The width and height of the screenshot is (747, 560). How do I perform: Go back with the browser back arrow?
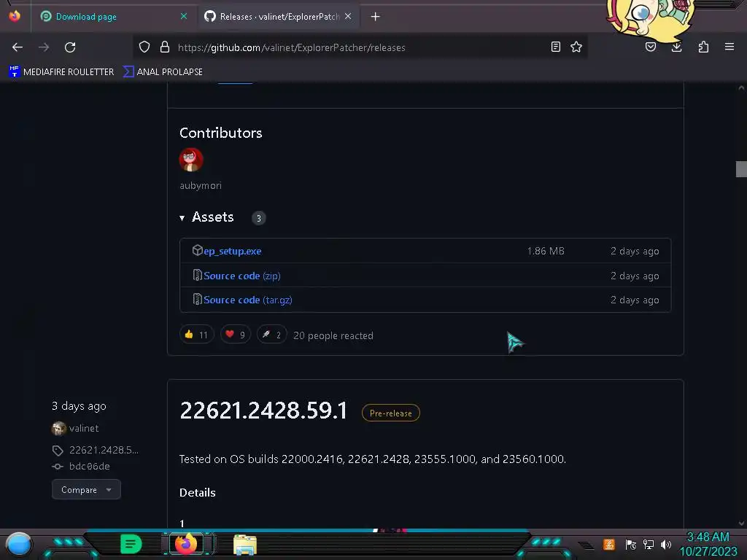18,47
